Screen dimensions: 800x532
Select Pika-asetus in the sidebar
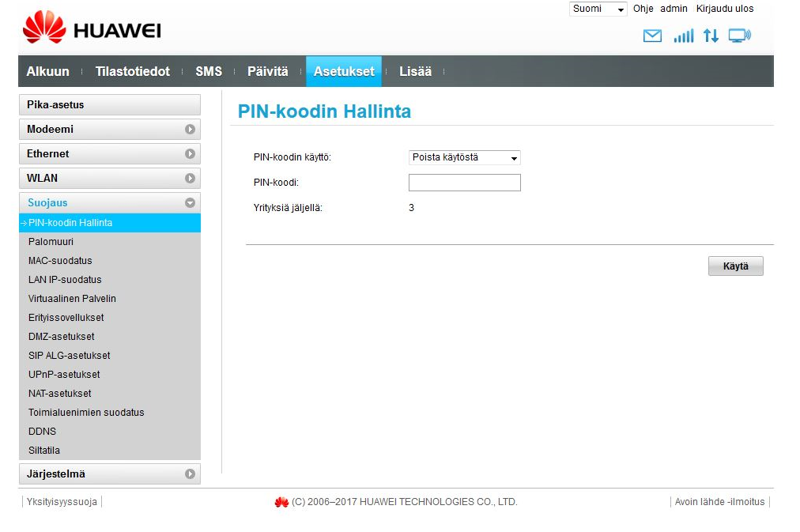tap(109, 105)
